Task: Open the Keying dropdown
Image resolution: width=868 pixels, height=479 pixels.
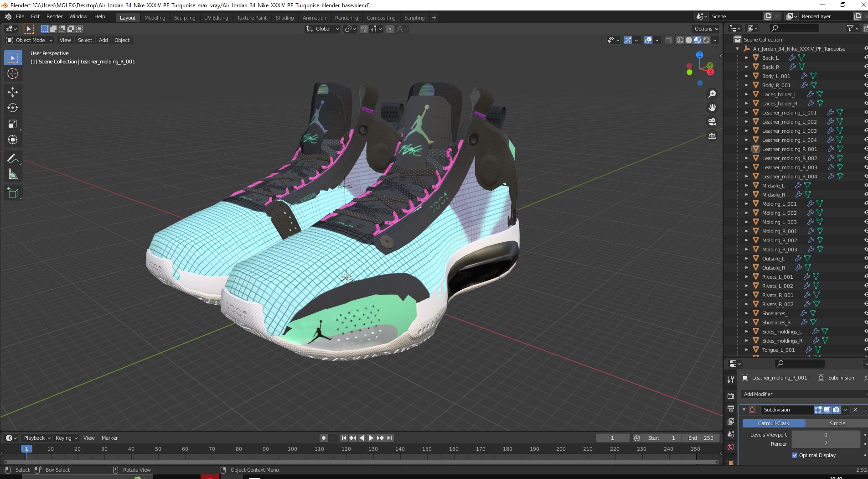Action: click(x=67, y=438)
